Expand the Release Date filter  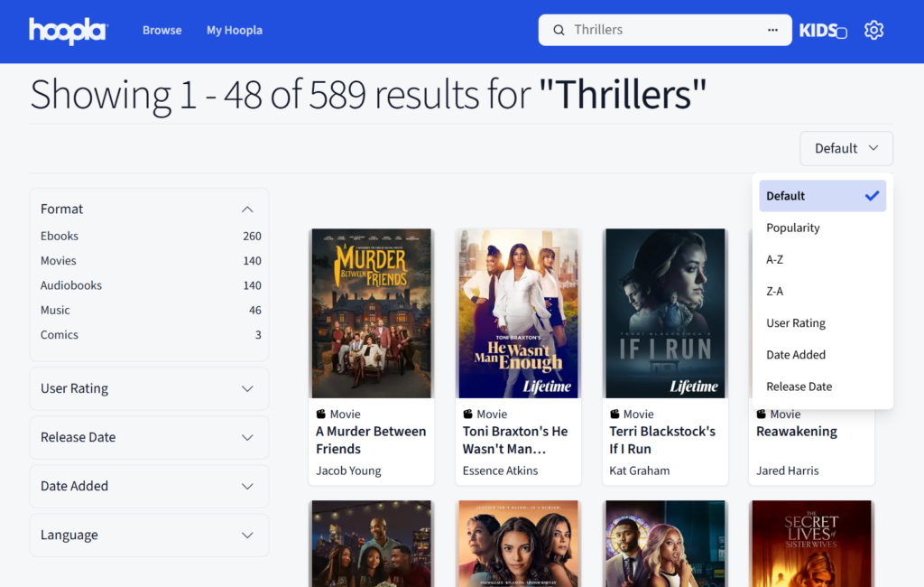tap(247, 437)
